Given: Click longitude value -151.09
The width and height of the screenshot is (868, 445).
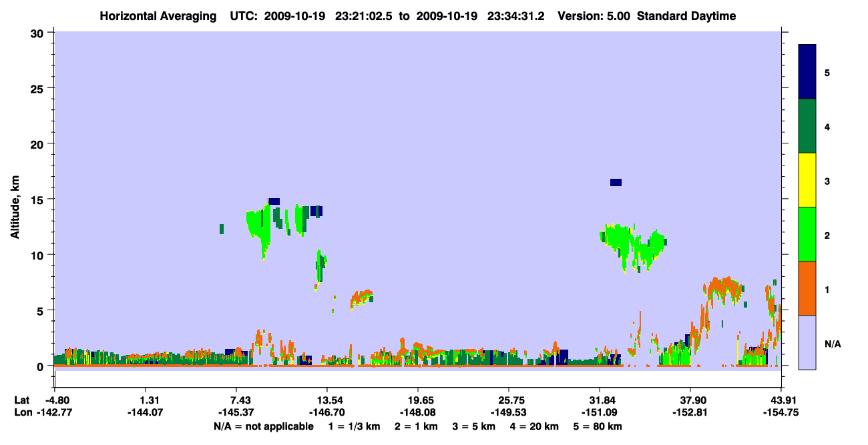Looking at the screenshot, I should [600, 412].
